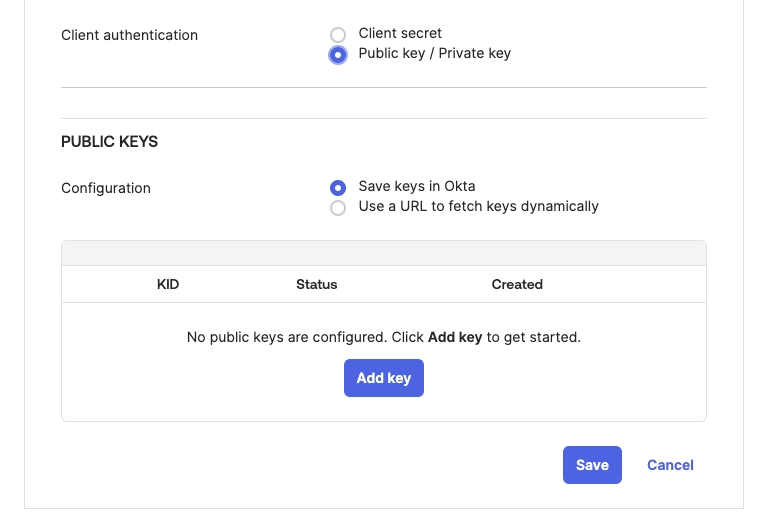Select Public key / Private key radio button
The height and width of the screenshot is (527, 773).
[x=338, y=54]
